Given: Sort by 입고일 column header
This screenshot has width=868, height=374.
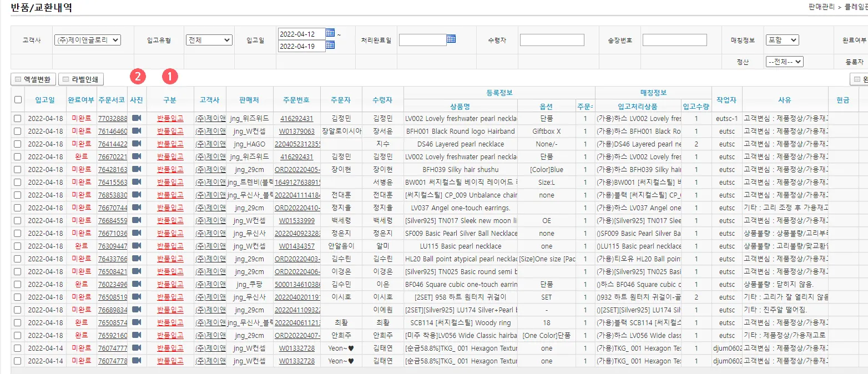Looking at the screenshot, I should [45, 100].
